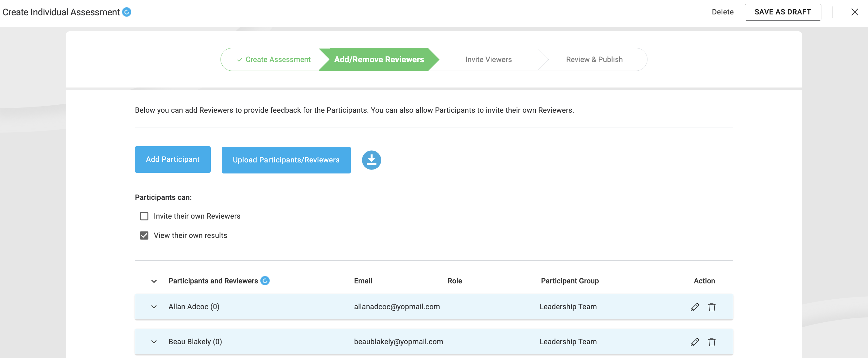Viewport: 868px width, 358px height.
Task: Close the assessment wizard with the X
Action: [x=855, y=12]
